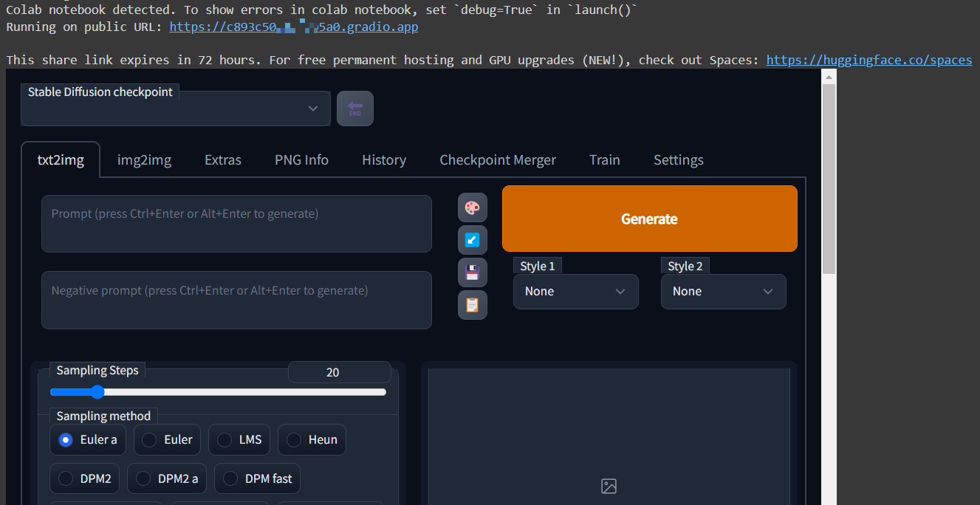980x505 pixels.
Task: Click the image placeholder icon in output area
Action: pyautogui.click(x=609, y=486)
